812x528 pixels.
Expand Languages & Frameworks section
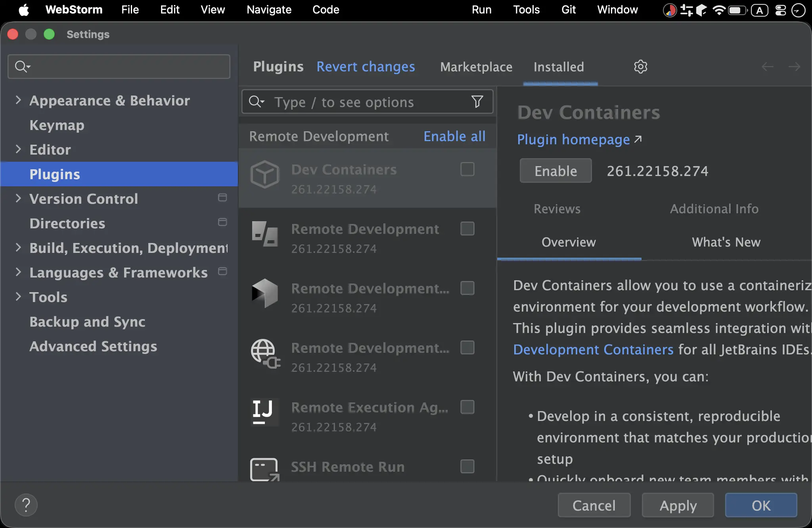18,272
